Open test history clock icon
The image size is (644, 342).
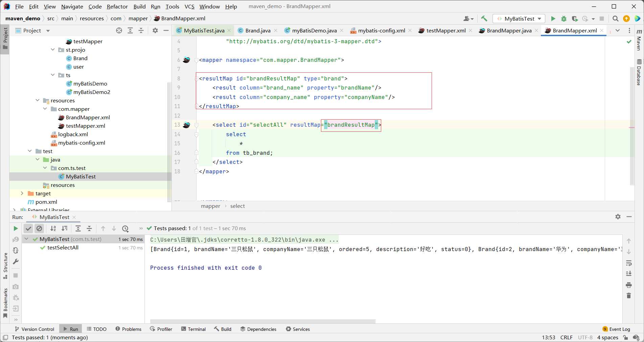(125, 228)
